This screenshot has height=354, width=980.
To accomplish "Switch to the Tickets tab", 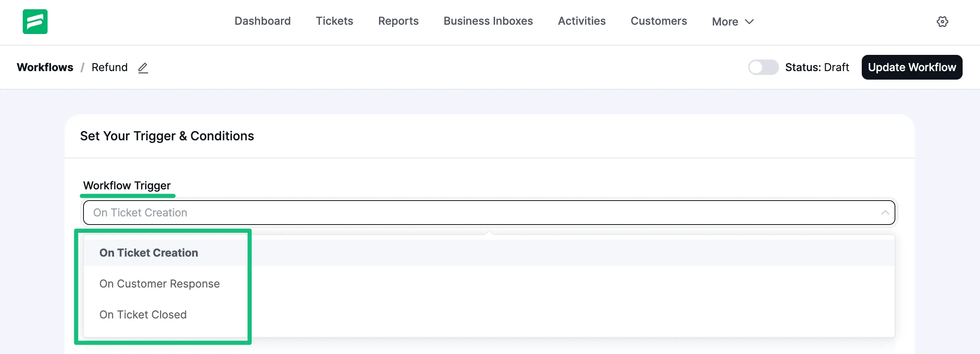I will coord(334,21).
